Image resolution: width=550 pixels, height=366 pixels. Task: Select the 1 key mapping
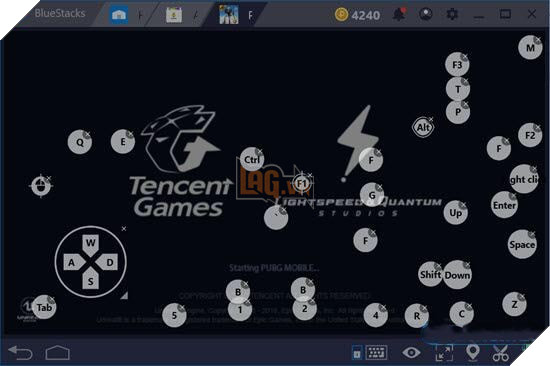(240, 310)
